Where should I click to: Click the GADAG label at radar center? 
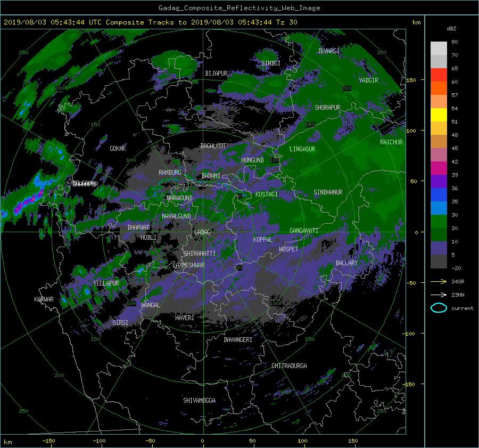point(202,232)
